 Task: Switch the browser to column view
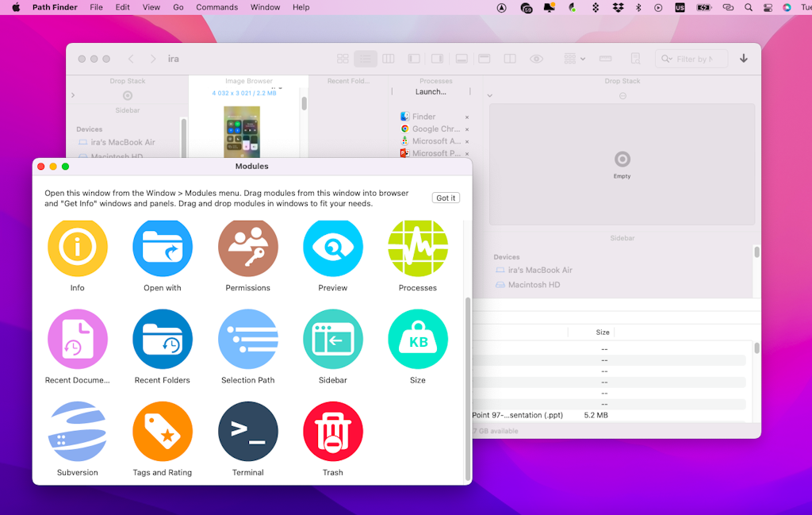388,58
